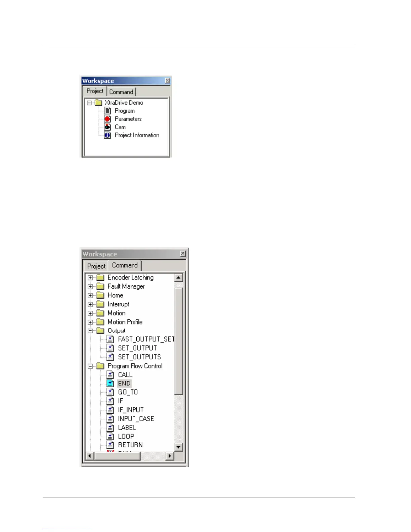Click the Motion folder icon

click(100, 313)
